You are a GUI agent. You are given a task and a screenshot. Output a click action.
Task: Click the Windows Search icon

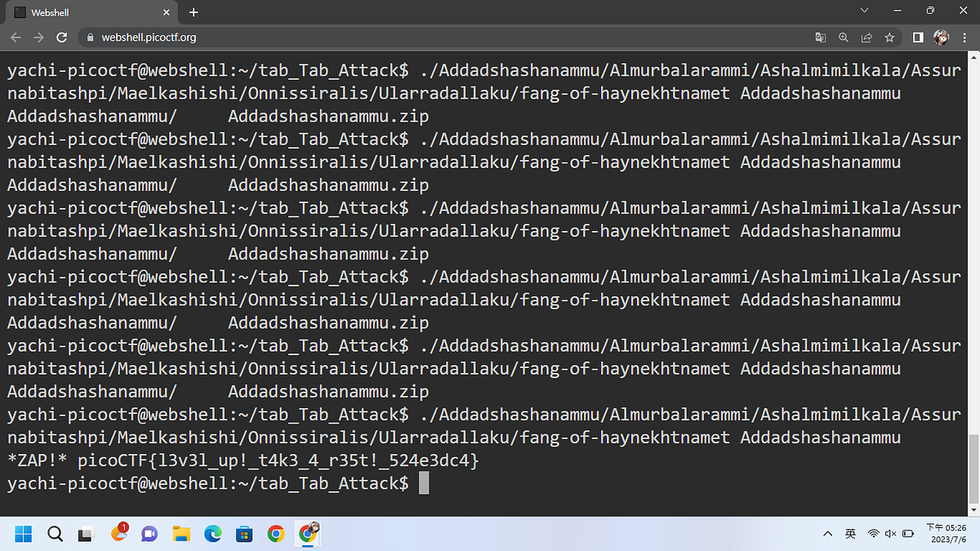[x=54, y=534]
